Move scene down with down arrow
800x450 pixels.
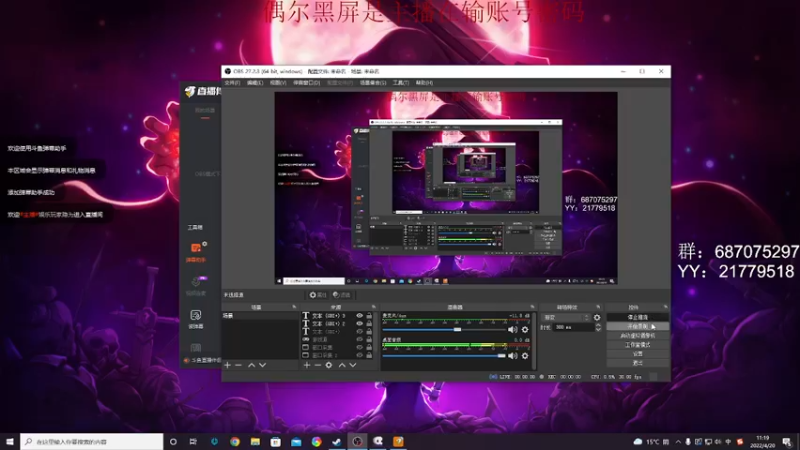click(x=262, y=365)
